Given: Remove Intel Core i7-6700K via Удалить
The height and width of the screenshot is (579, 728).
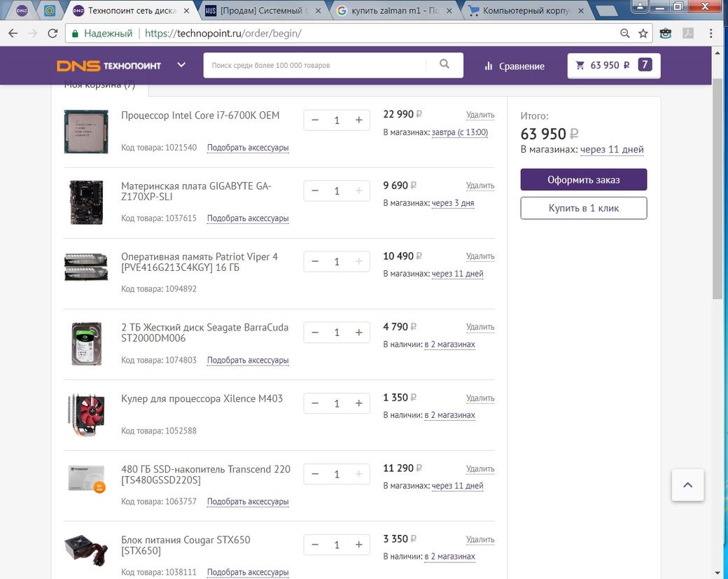Looking at the screenshot, I should coord(480,115).
